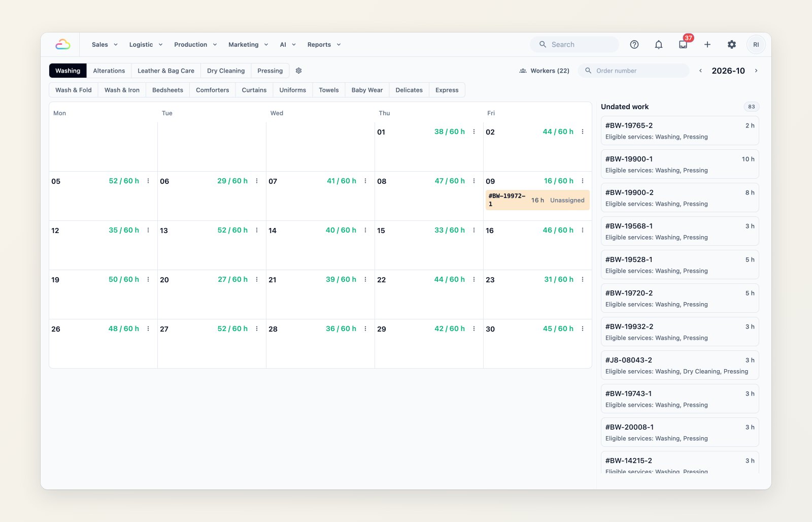Select the Express filter
This screenshot has height=522, width=812.
pos(447,90)
